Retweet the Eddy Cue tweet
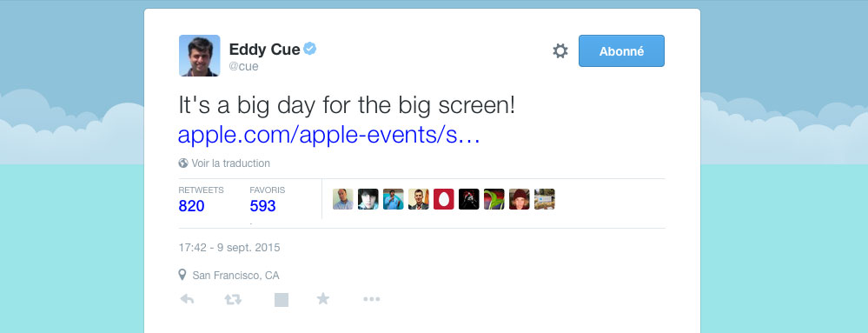 233,299
